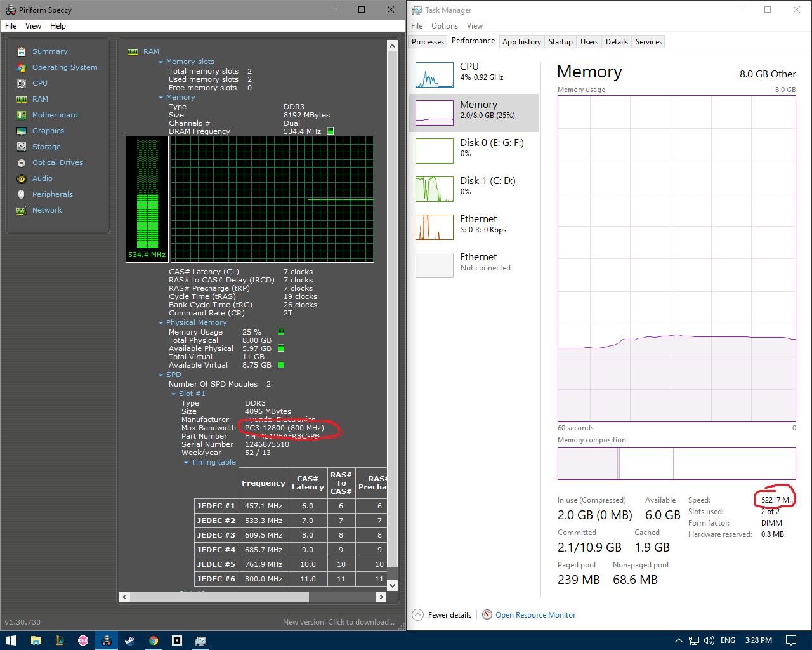Collapse the SPD section
This screenshot has height=650, width=812.
point(161,375)
